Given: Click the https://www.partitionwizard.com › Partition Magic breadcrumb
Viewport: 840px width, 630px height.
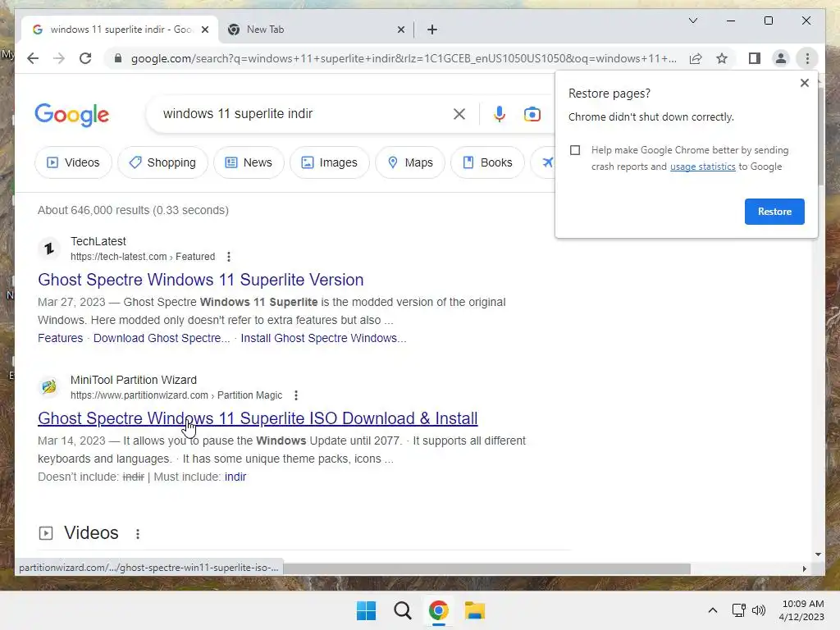Looking at the screenshot, I should click(176, 395).
